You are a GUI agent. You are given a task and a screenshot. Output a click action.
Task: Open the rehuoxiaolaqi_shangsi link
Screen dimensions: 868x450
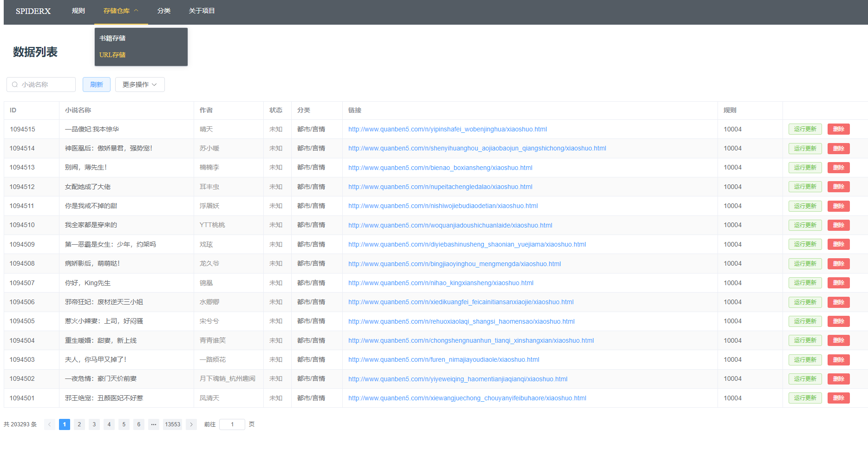point(462,321)
